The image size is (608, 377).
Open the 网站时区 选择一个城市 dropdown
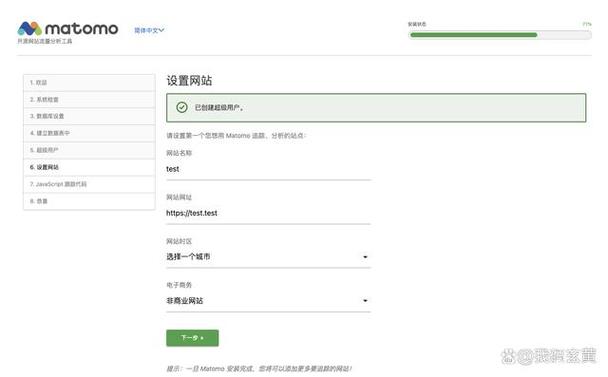268,257
